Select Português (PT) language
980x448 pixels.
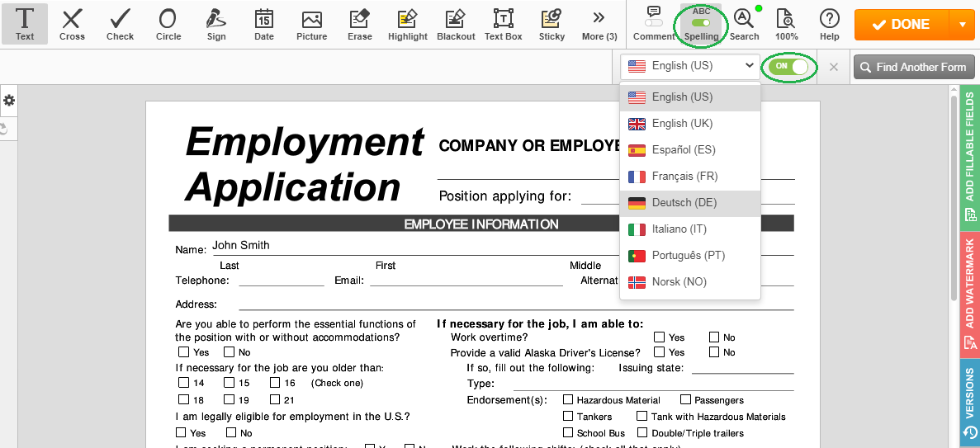690,256
